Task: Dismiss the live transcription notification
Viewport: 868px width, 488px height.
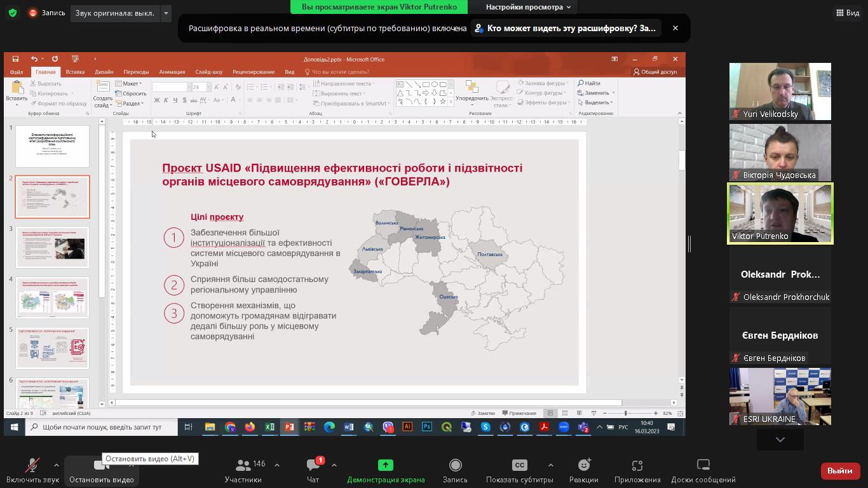Action: click(x=675, y=28)
